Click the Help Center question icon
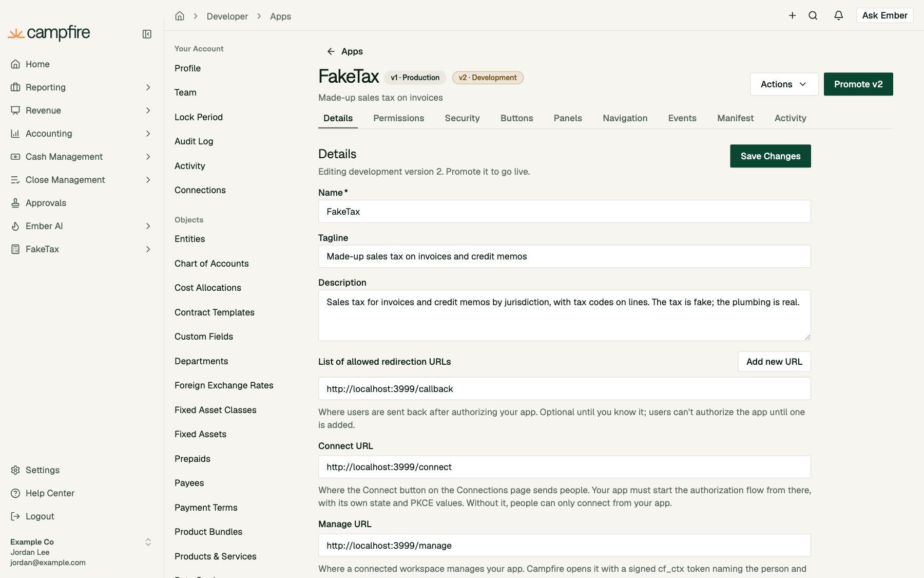 [15, 493]
